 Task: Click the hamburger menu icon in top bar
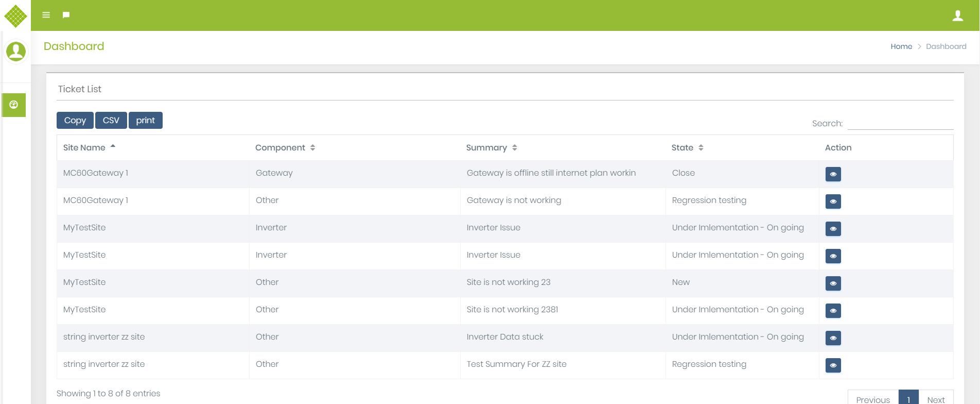pyautogui.click(x=46, y=15)
